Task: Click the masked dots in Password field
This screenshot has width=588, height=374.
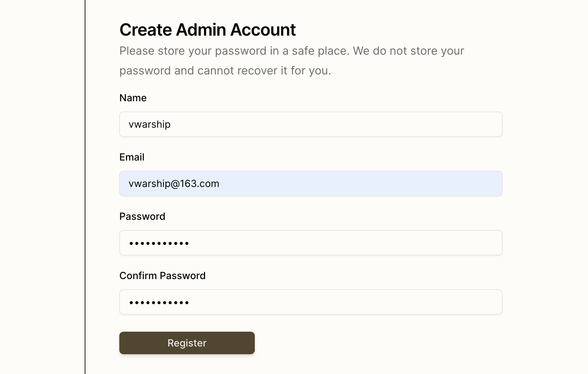Action: tap(159, 243)
